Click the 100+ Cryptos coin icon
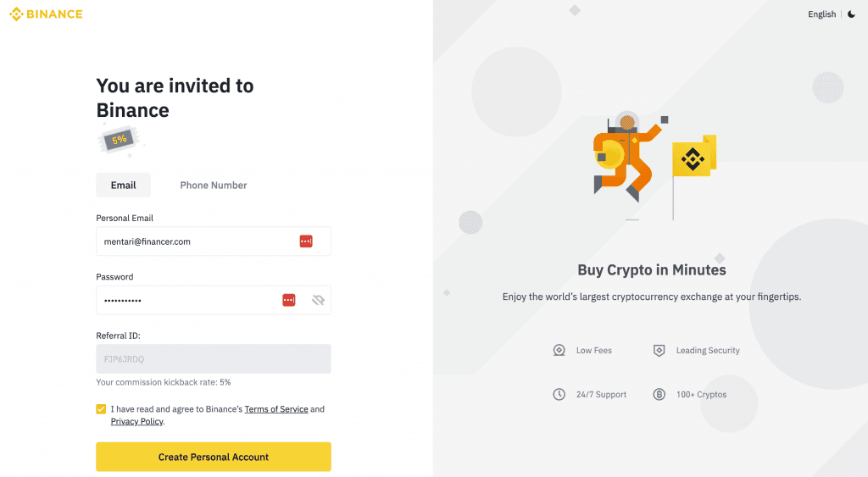The width and height of the screenshot is (868, 477). [659, 394]
